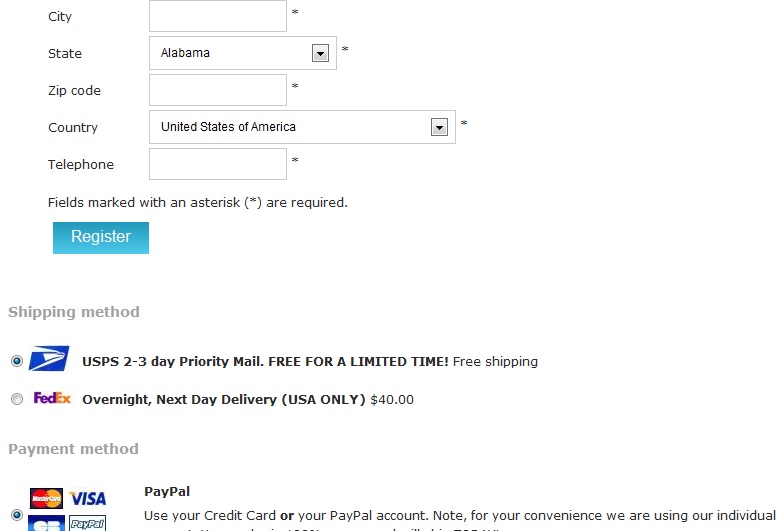Click into the City text field

[x=218, y=16]
